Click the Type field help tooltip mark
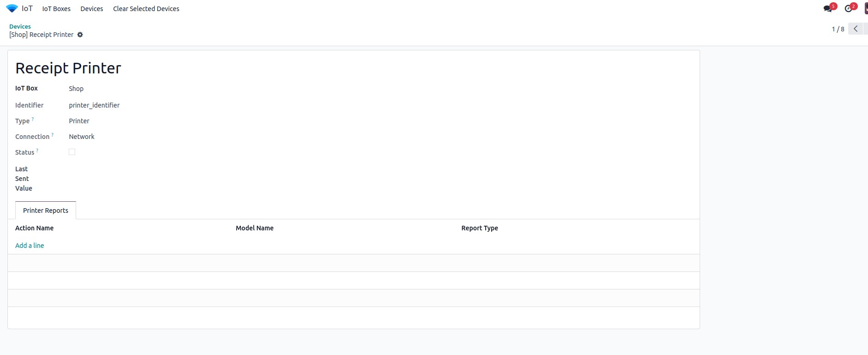Image resolution: width=868 pixels, height=355 pixels. tap(33, 119)
